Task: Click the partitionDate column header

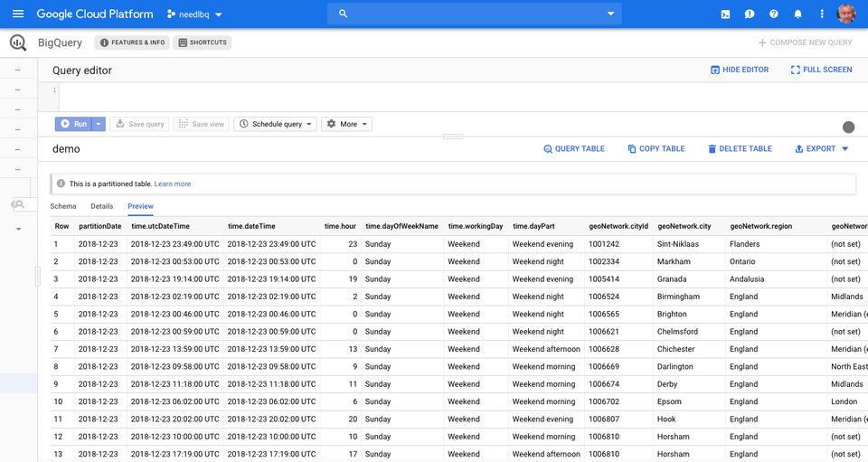Action: [x=100, y=226]
